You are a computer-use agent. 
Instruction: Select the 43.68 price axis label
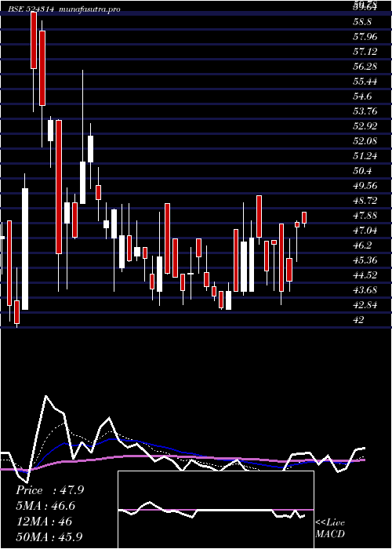pos(365,290)
